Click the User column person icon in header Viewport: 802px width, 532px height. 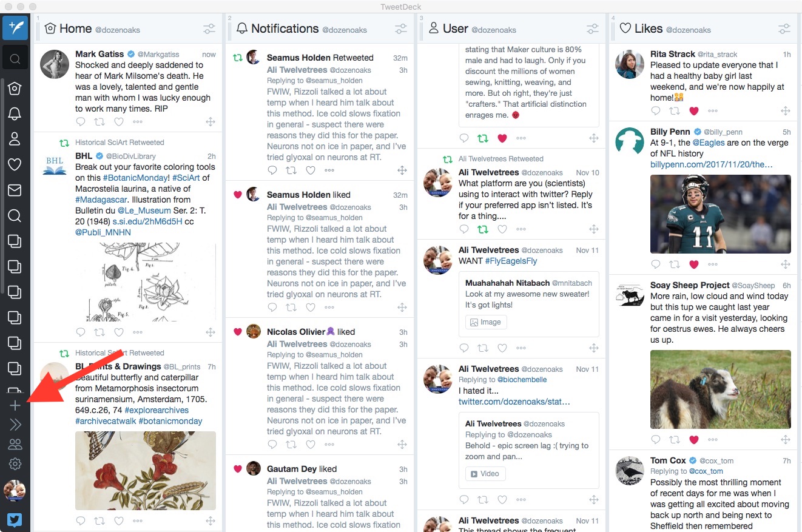point(434,29)
